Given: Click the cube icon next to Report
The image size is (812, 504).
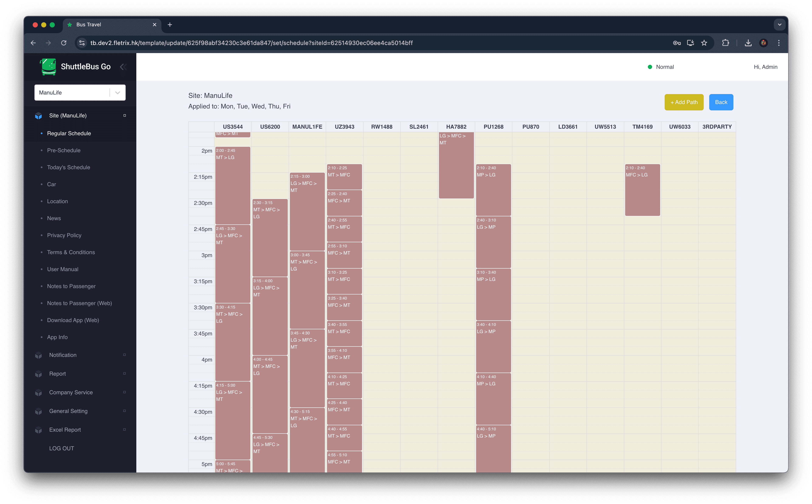Looking at the screenshot, I should click(x=39, y=374).
